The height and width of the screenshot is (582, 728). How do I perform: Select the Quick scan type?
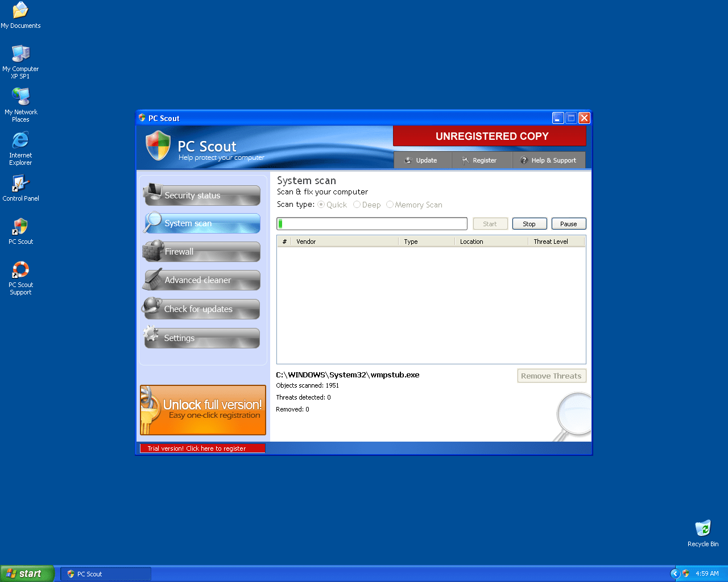pyautogui.click(x=321, y=205)
